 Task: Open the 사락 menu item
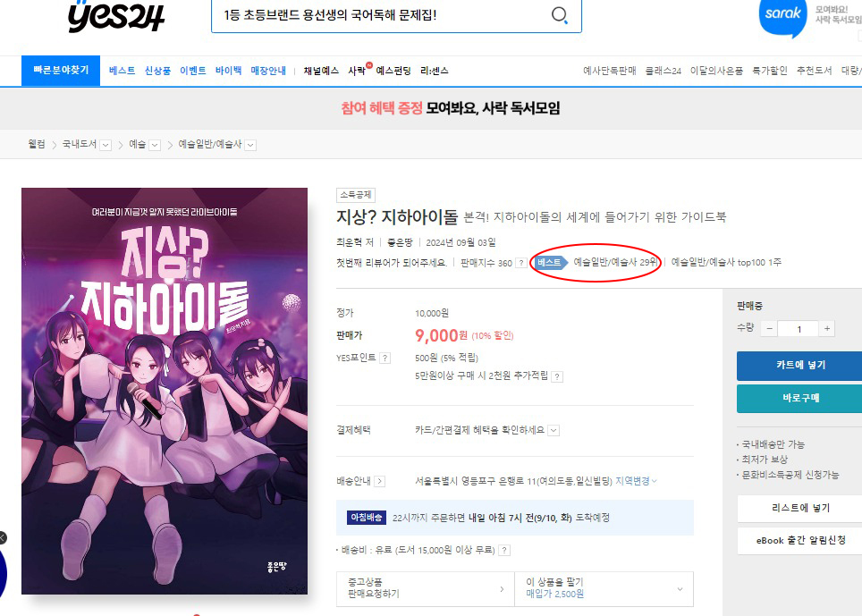358,71
